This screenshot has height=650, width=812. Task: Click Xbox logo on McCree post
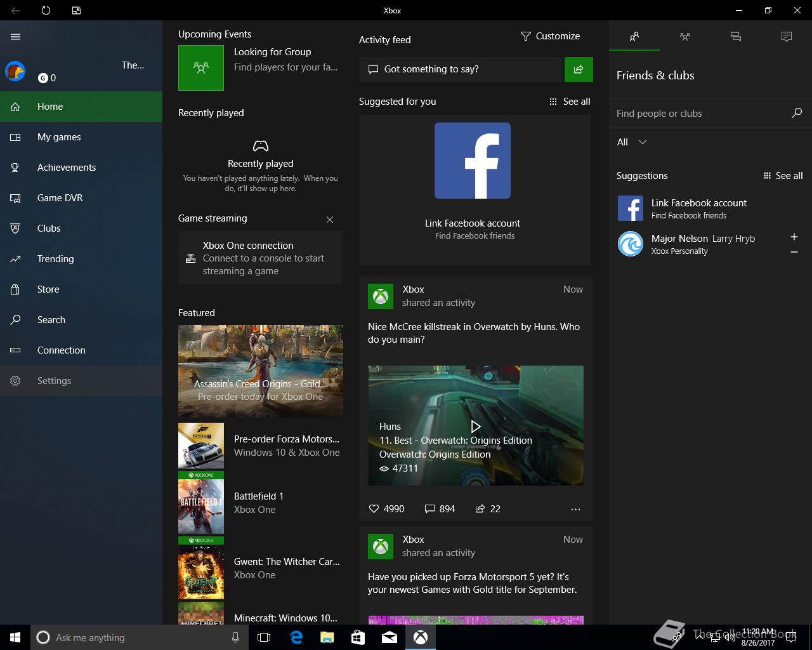[x=381, y=296]
